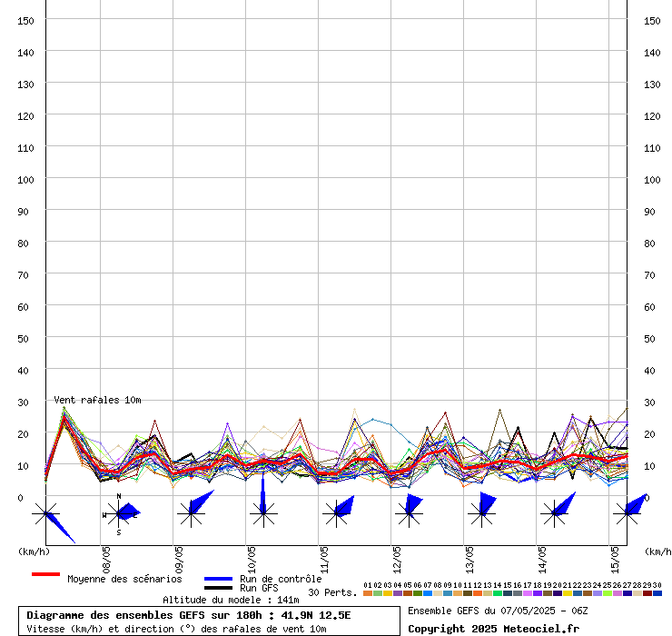Screen dimensions: 672x636
Task: Click the wind rose at the chart's left edge pointing southeast
Action: (54, 521)
